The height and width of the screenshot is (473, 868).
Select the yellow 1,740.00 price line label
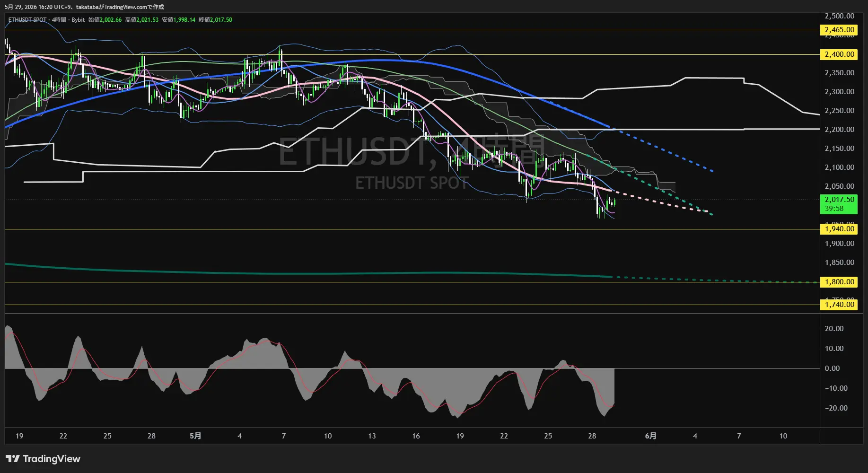(839, 305)
